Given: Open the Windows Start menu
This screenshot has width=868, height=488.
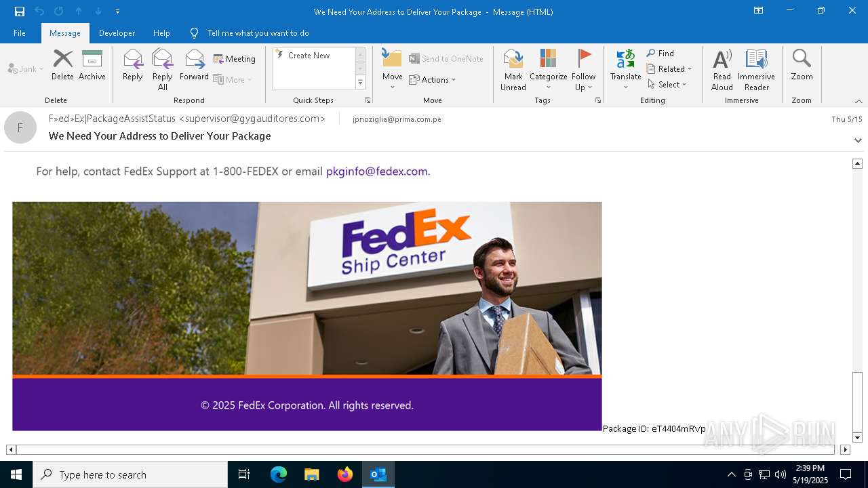Looking at the screenshot, I should (16, 474).
